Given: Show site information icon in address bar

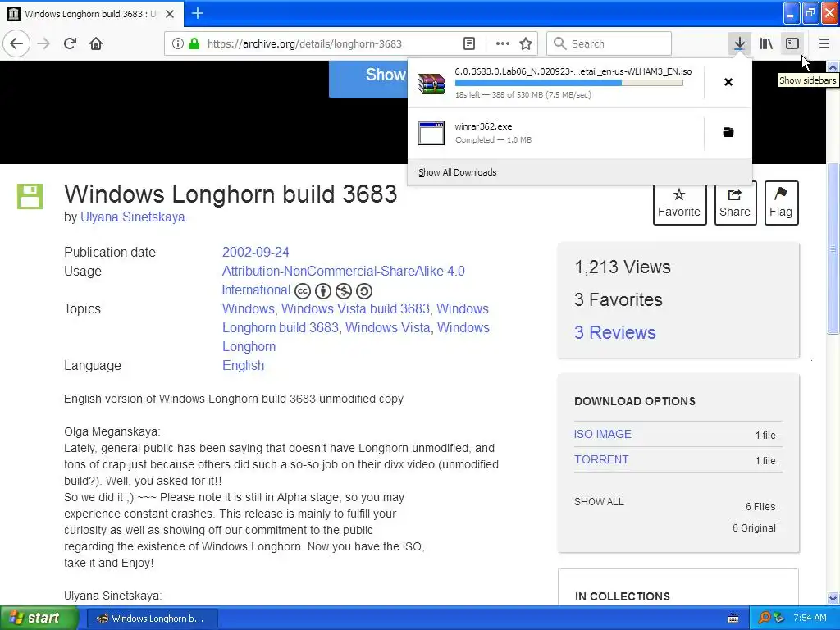Looking at the screenshot, I should coord(177,43).
